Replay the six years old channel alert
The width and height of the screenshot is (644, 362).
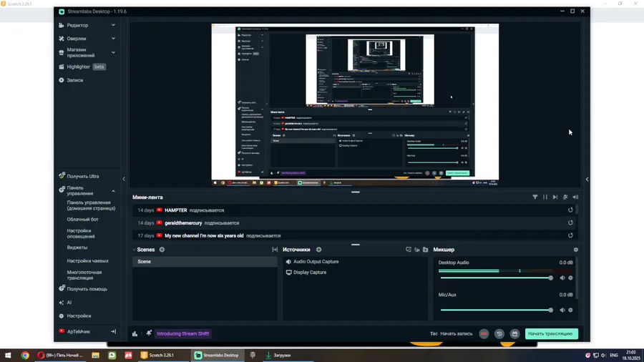pyautogui.click(x=570, y=235)
